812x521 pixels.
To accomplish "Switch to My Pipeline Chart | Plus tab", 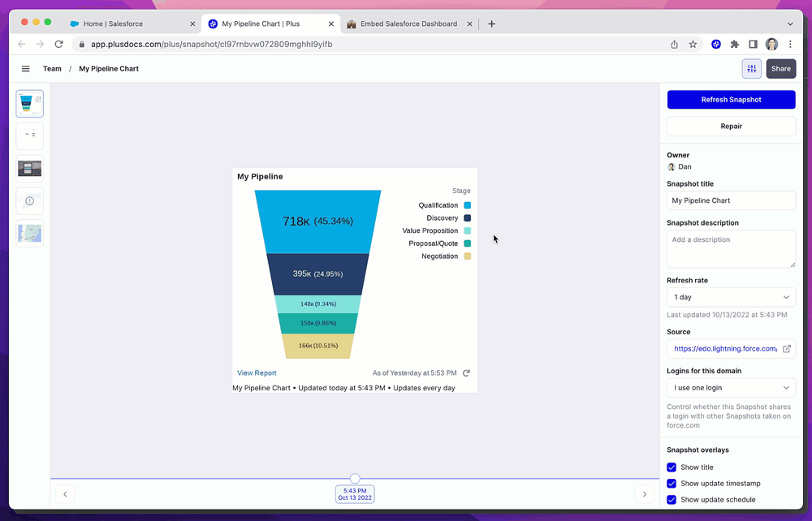I will [271, 24].
